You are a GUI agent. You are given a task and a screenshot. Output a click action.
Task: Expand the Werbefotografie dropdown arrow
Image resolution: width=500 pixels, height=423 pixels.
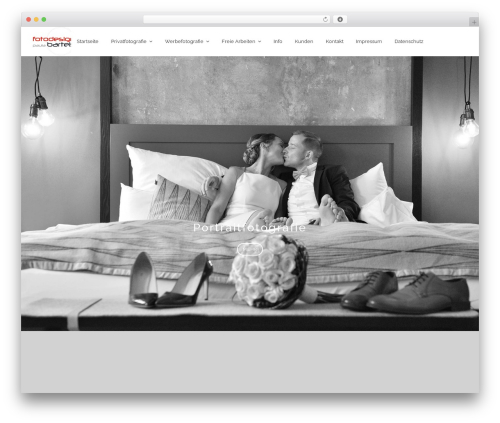(x=207, y=42)
